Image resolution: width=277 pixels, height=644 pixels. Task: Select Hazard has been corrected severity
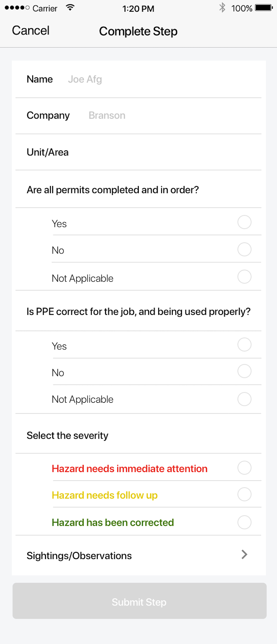pos(244,523)
